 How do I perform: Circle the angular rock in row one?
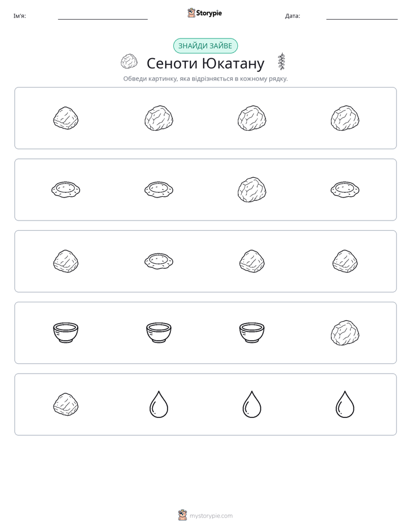coord(66,118)
